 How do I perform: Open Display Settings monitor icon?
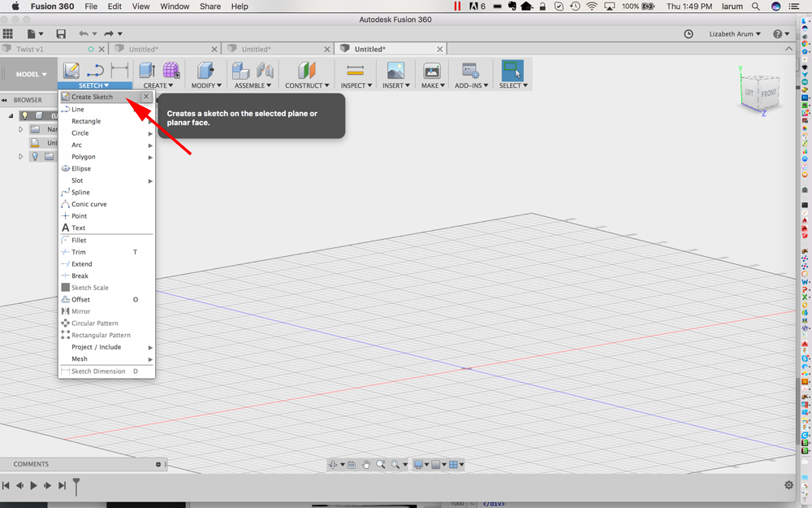point(418,464)
